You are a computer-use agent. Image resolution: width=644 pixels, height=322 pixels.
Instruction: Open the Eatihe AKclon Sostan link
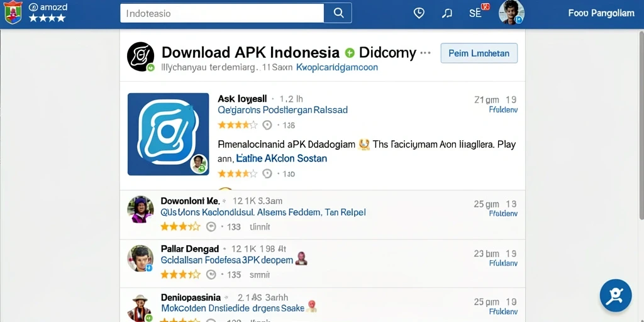282,158
